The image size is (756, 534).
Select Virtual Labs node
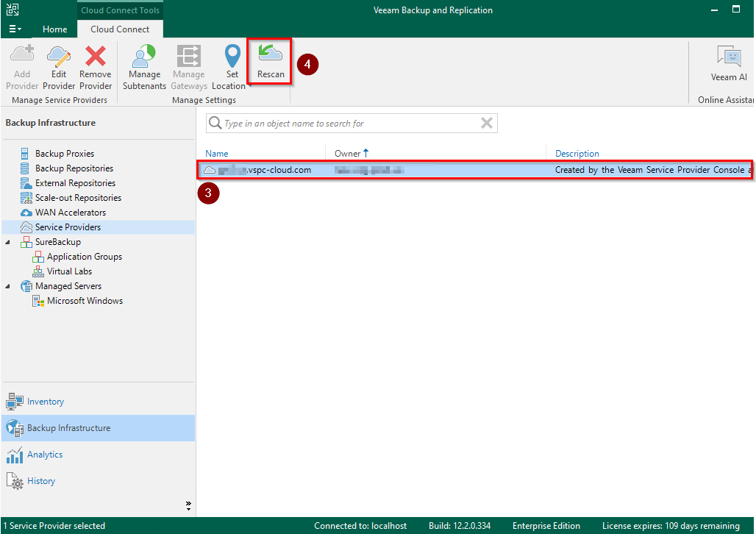pos(69,271)
